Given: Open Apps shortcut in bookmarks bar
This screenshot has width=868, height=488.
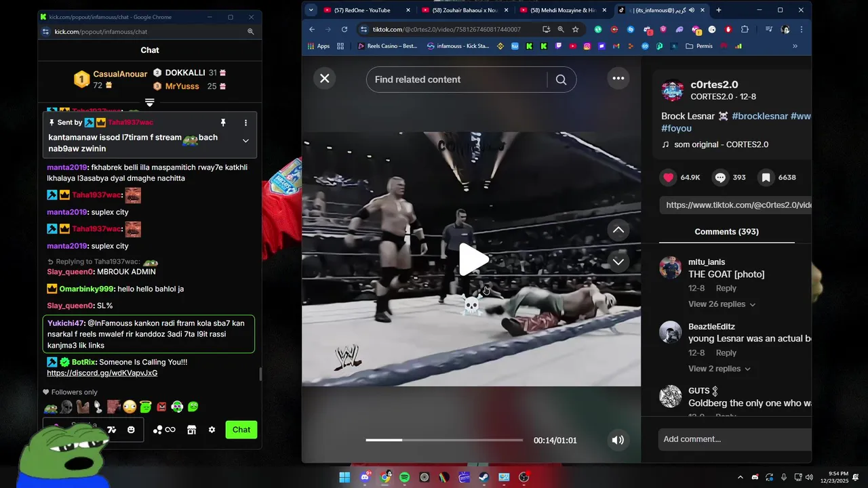Looking at the screenshot, I should click(x=318, y=46).
